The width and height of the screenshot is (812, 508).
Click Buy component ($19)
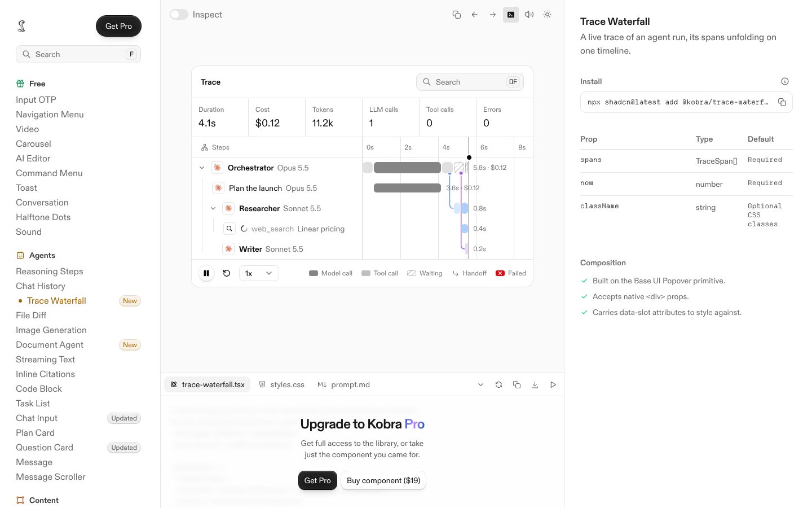(383, 480)
